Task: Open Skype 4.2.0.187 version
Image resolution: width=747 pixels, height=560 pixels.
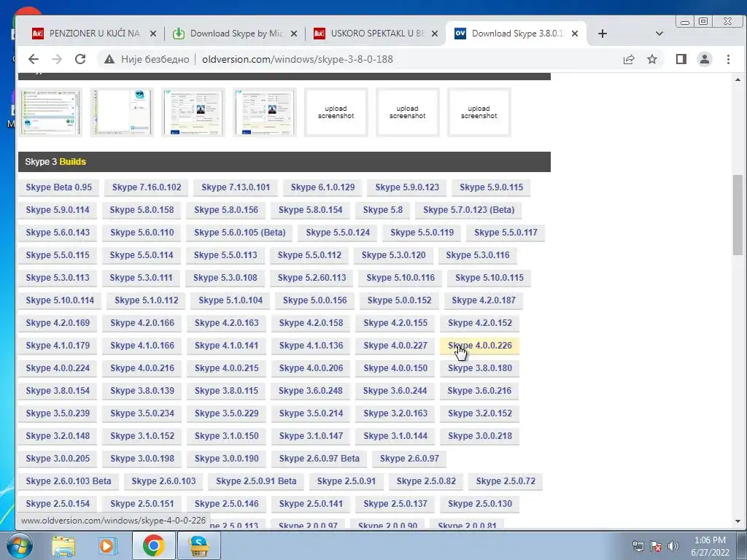Action: coord(484,300)
